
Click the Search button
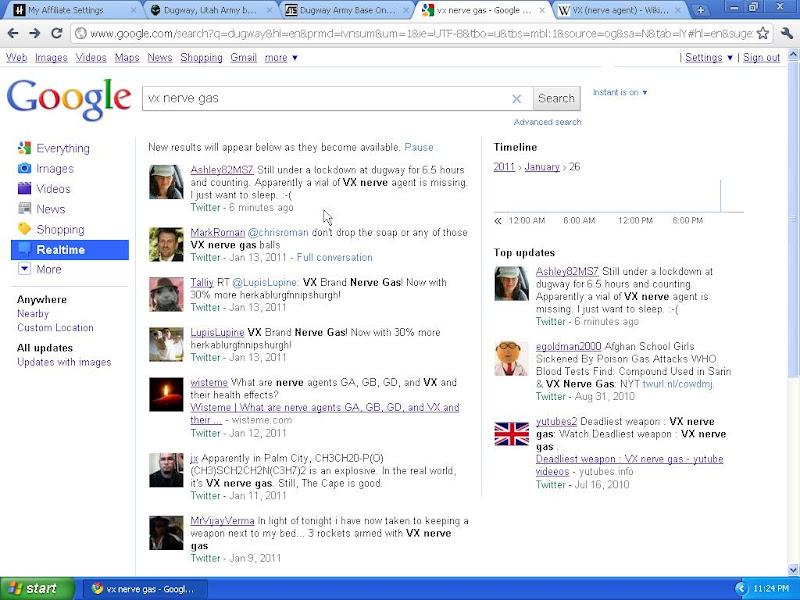[x=556, y=98]
